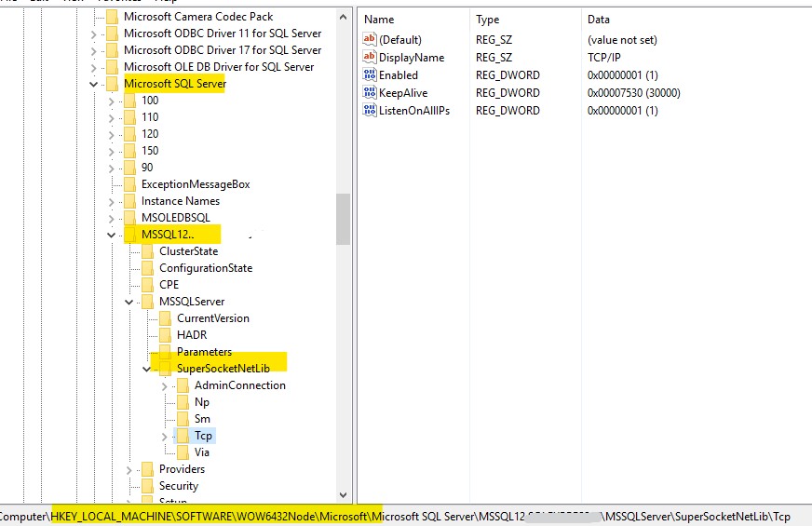Screen dimensions: 812x526
Task: Collapse the SuperSocketNetLib key
Action: click(146, 370)
